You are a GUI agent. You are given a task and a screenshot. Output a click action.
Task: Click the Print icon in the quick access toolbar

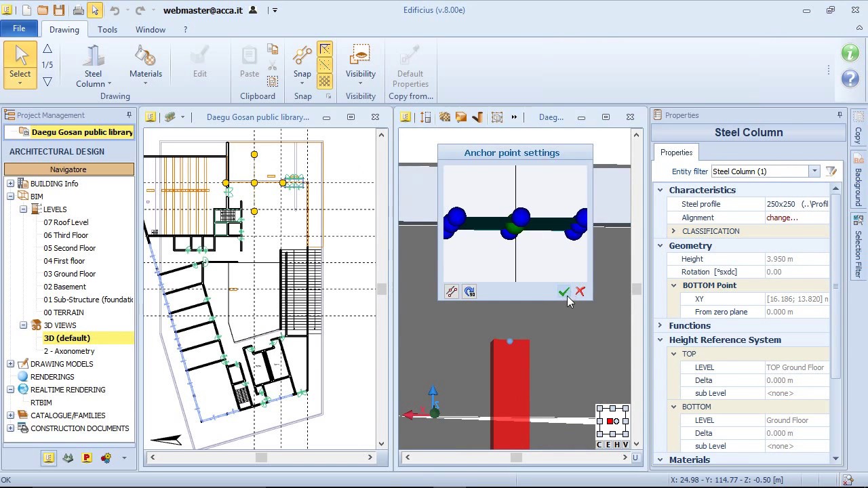pos(77,9)
